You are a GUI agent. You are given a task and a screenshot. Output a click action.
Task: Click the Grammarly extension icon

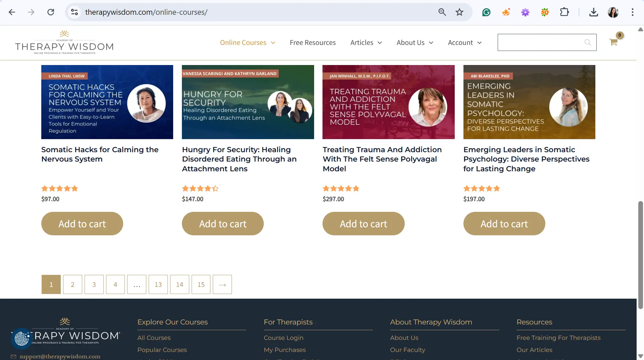click(x=486, y=12)
